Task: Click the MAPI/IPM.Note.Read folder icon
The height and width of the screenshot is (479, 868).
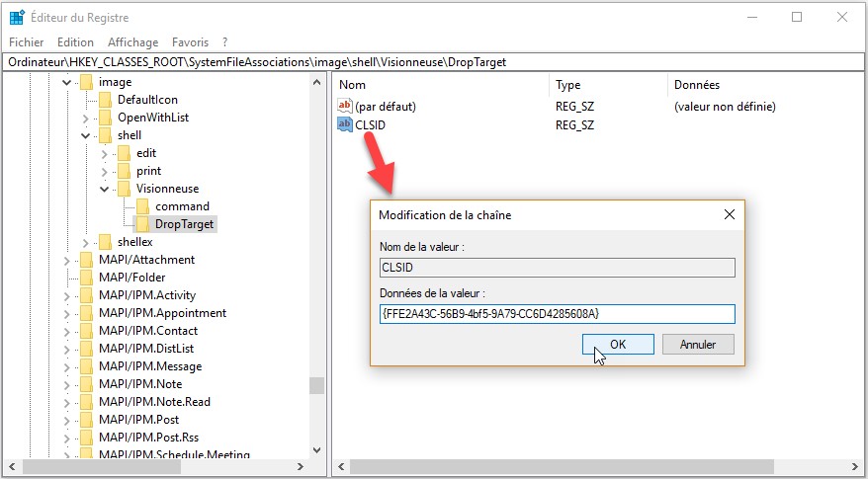Action: (x=86, y=402)
